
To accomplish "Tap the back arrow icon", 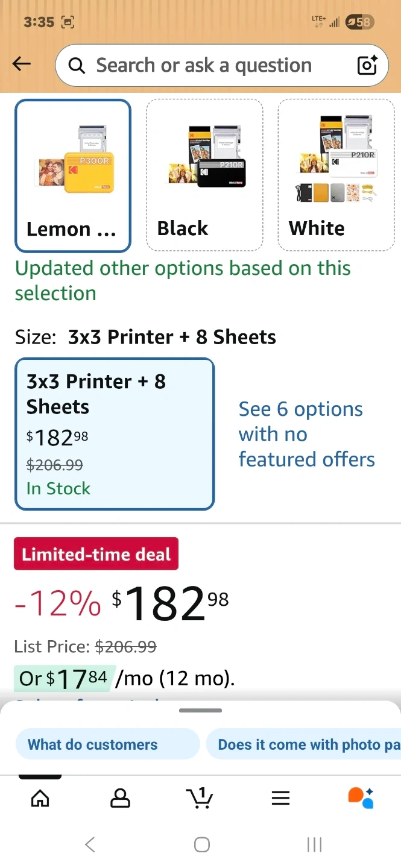I will pos(22,64).
